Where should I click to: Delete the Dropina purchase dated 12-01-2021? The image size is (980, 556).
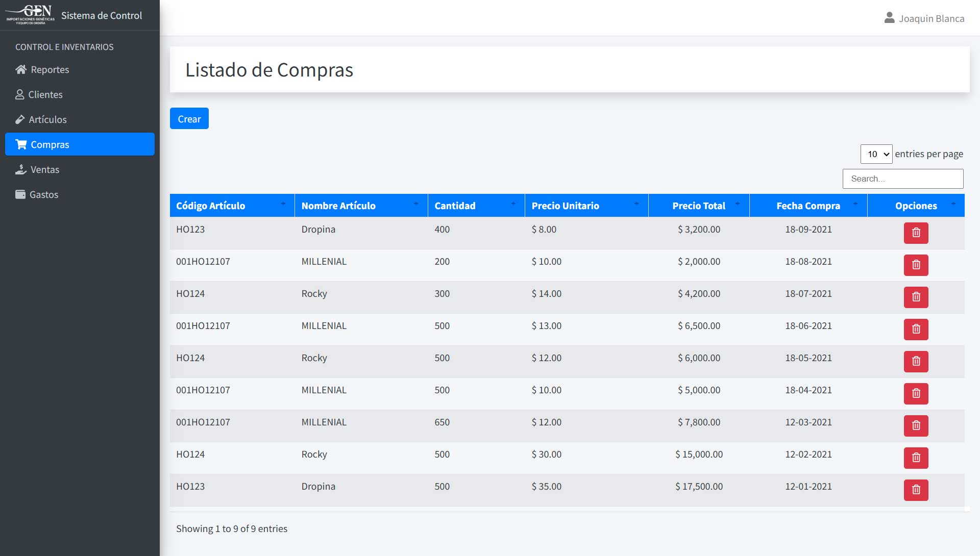pyautogui.click(x=916, y=490)
